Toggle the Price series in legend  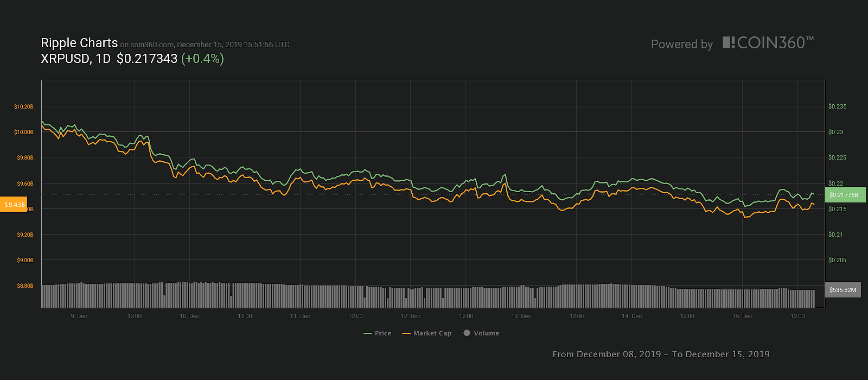[378, 333]
